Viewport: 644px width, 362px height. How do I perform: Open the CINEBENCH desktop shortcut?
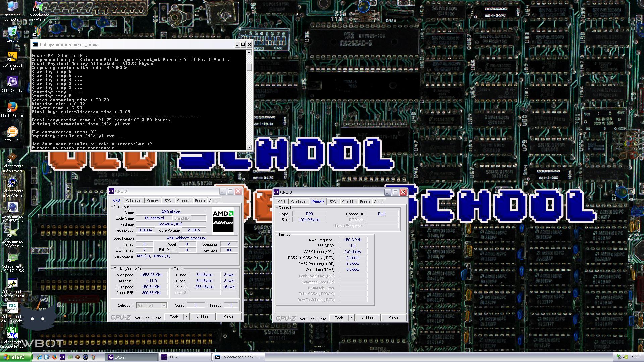coord(12,212)
